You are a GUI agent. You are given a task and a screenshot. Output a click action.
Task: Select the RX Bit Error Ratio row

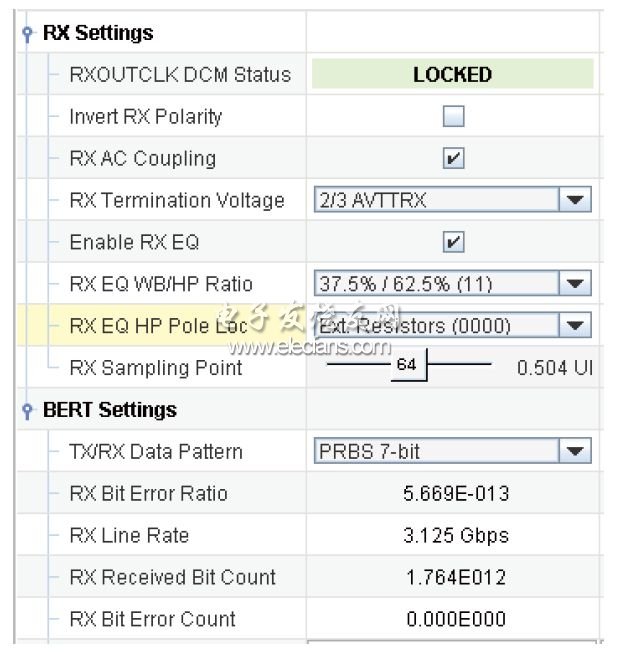click(x=149, y=494)
